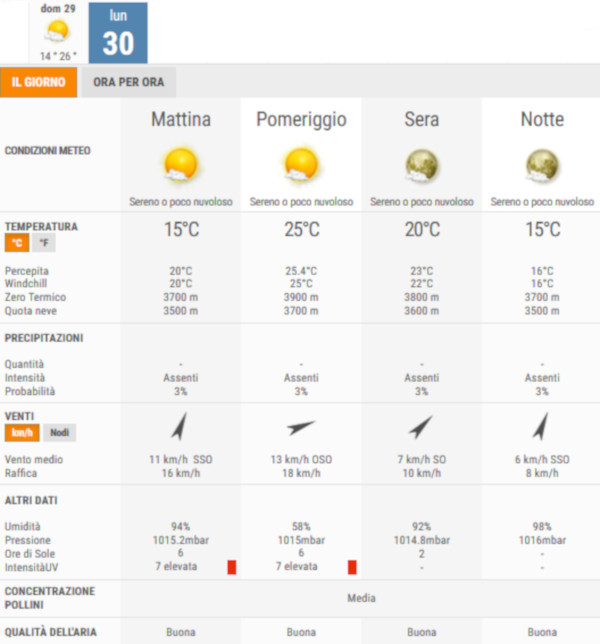Image resolution: width=600 pixels, height=644 pixels.
Task: Switch temperature units to °C
Action: coord(17,243)
